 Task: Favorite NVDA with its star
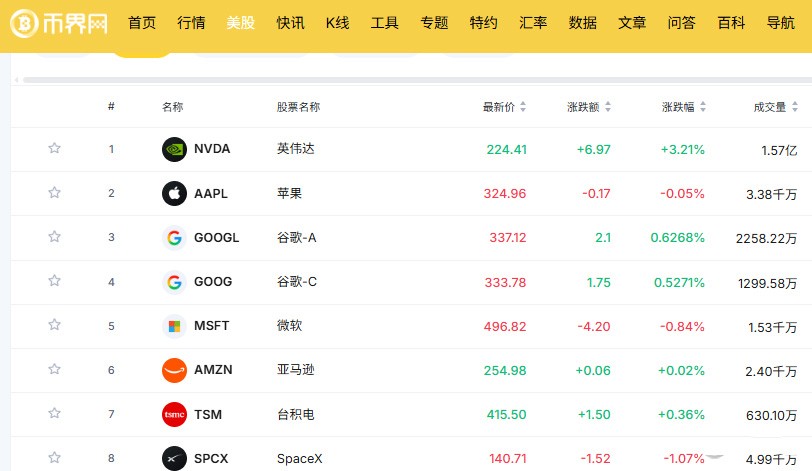[54, 149]
